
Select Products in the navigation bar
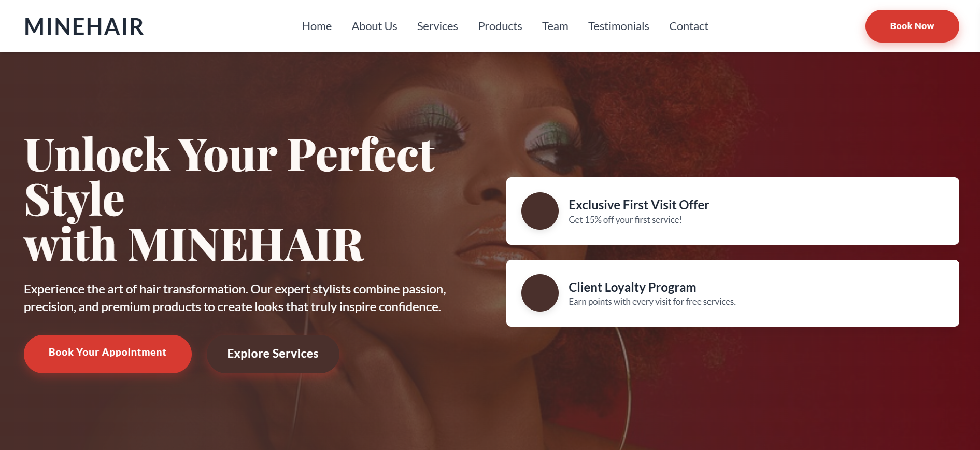coord(500,26)
